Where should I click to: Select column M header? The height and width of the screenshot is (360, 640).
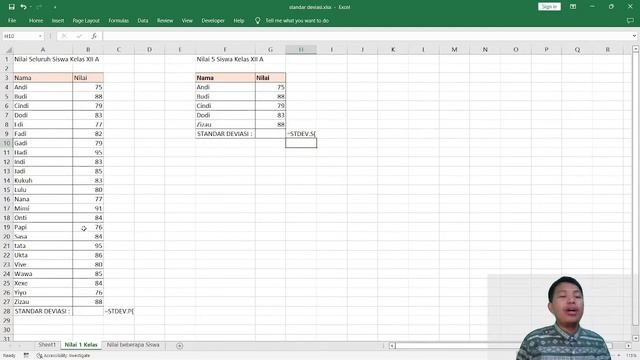pyautogui.click(x=454, y=49)
